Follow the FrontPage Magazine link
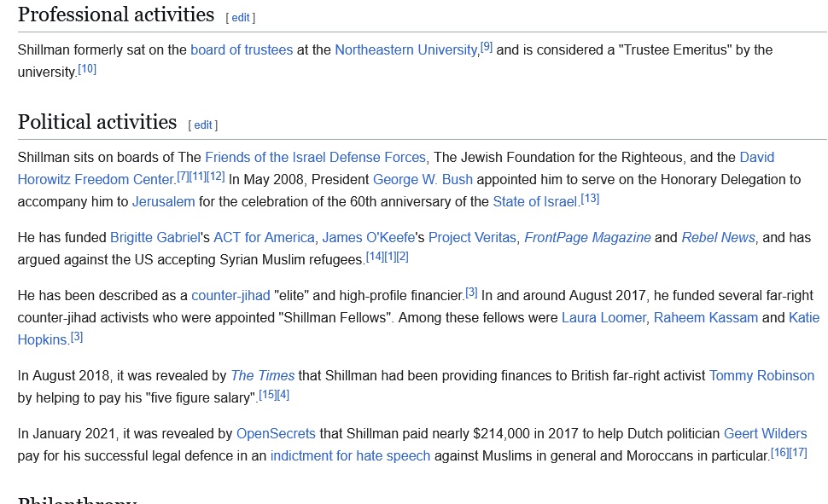Viewport: 828px width, 504px height. tap(587, 238)
